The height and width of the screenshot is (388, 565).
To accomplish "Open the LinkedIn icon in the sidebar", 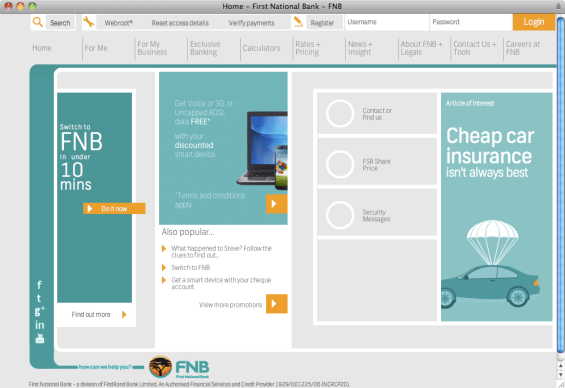I will [40, 325].
